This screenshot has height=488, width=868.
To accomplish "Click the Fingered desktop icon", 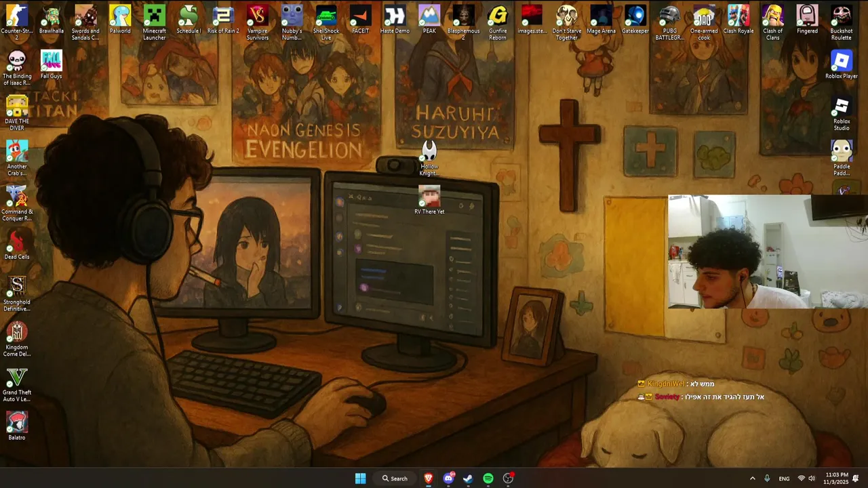I will (807, 19).
